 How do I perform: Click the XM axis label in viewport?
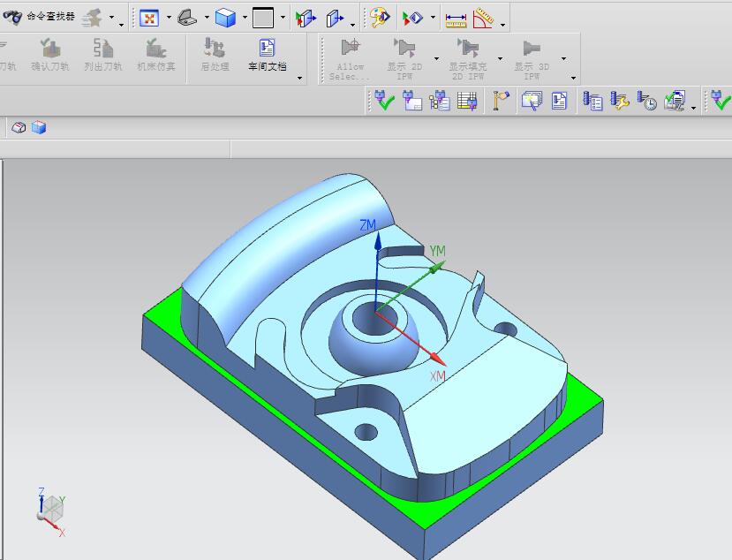tap(437, 376)
